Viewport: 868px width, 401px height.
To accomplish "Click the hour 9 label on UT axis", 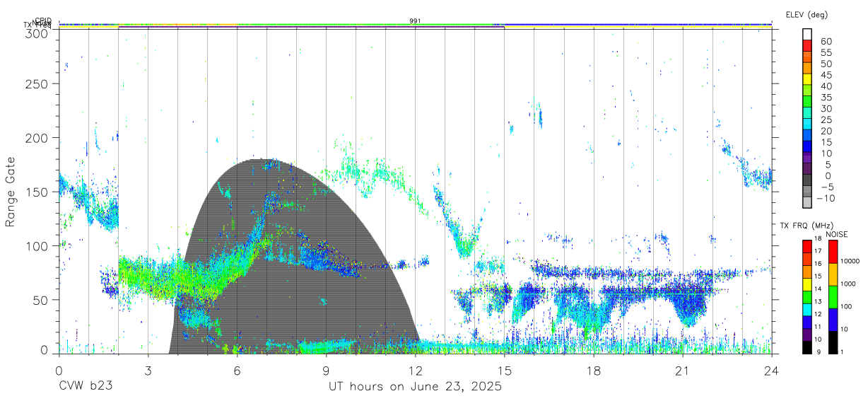I will point(326,370).
